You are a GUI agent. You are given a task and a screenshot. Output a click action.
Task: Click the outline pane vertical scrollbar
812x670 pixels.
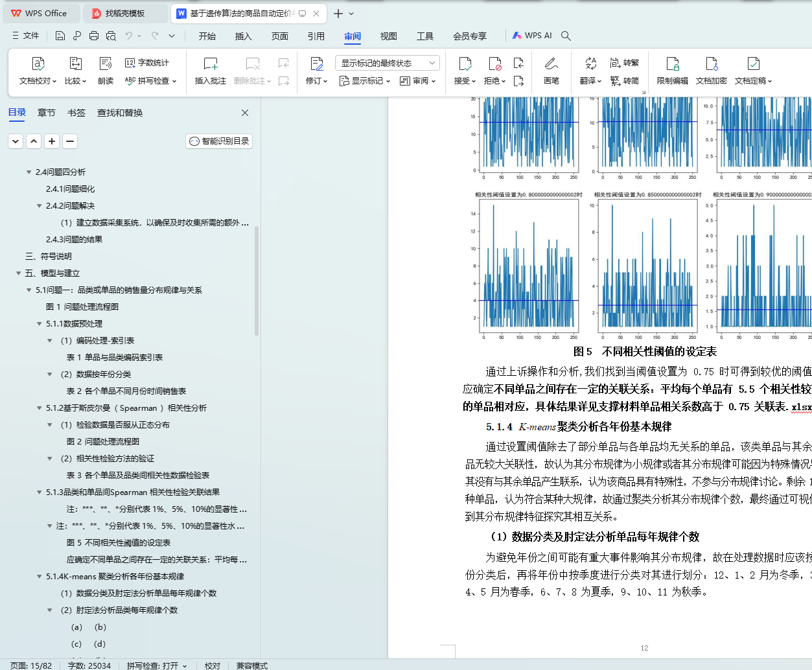(x=257, y=280)
